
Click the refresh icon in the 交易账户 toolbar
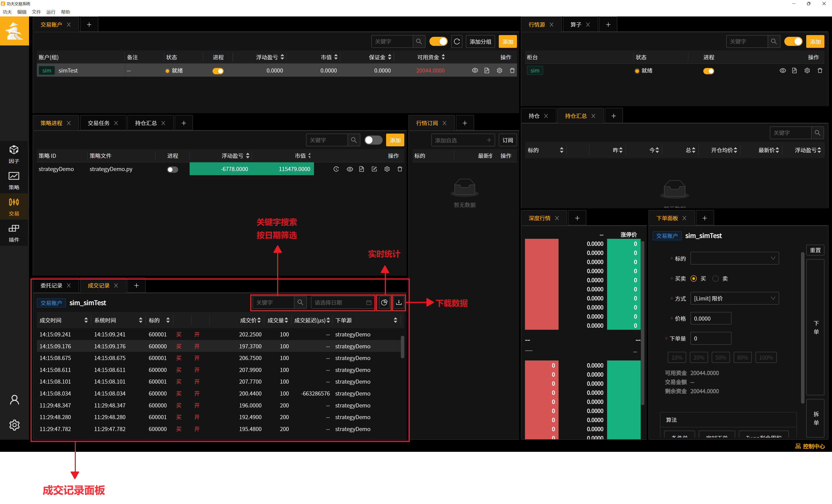[x=457, y=42]
